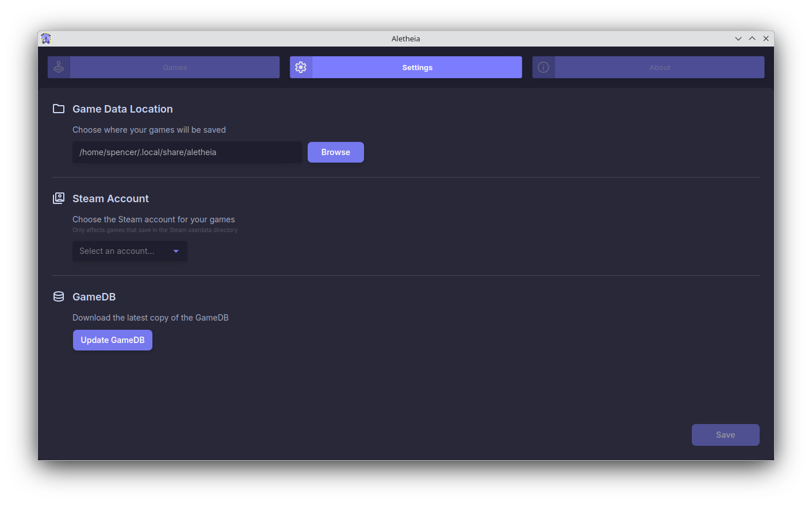Click the Update GameDB button
Image resolution: width=812 pixels, height=505 pixels.
pyautogui.click(x=113, y=340)
